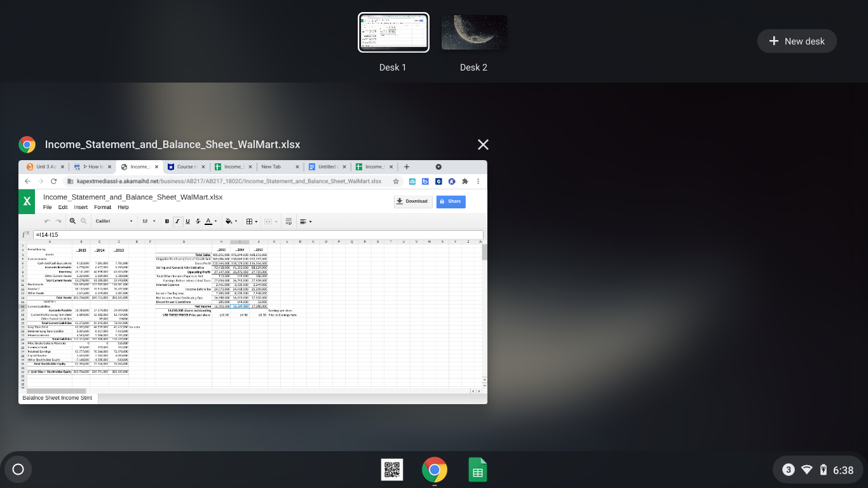Apply the red font color
Image resolution: width=868 pixels, height=488 pixels.
click(208, 221)
